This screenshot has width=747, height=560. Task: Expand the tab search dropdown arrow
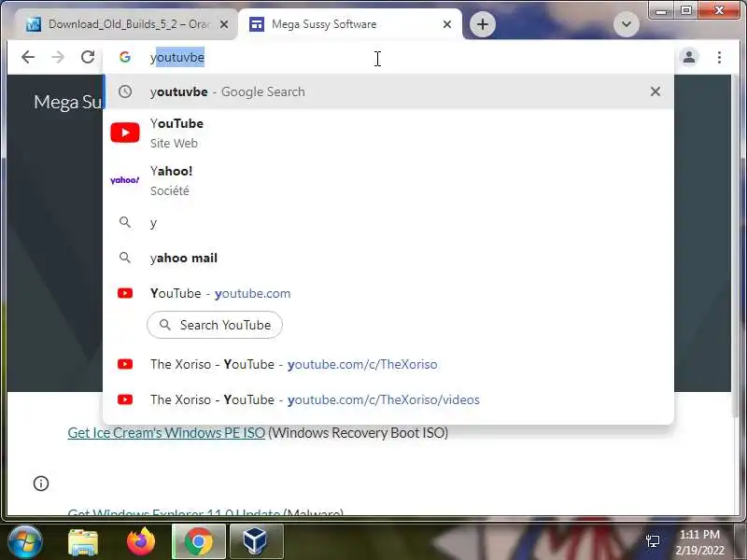pos(626,24)
